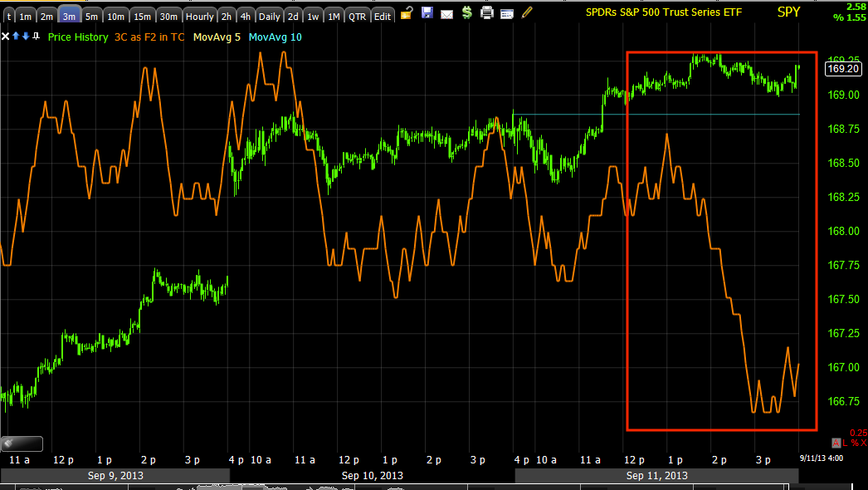Image resolution: width=868 pixels, height=490 pixels.
Task: Switch to the tick (t) timeframe tab
Action: tap(8, 16)
